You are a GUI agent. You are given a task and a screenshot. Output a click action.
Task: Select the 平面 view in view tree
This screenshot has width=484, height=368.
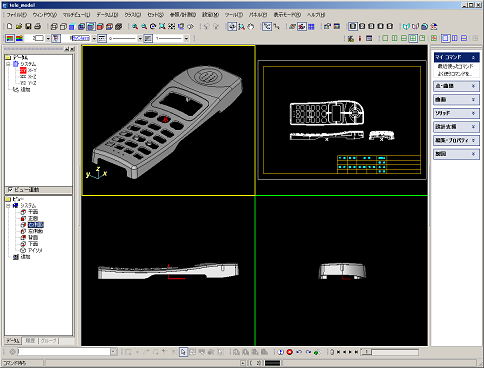[30, 212]
